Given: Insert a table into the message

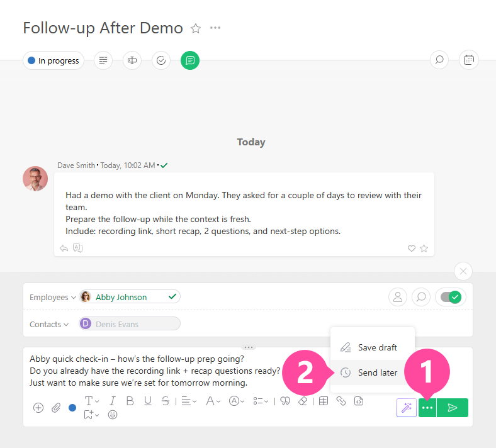Looking at the screenshot, I should point(323,401).
